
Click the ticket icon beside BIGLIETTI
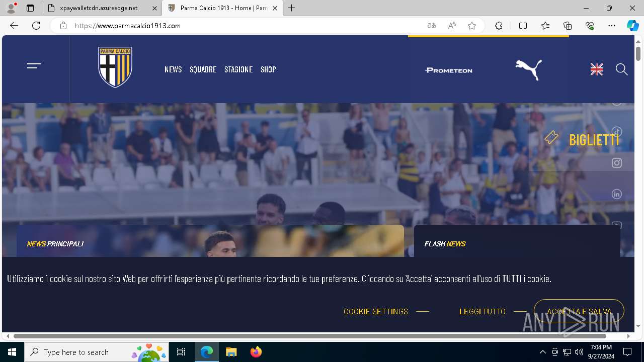[x=551, y=137]
